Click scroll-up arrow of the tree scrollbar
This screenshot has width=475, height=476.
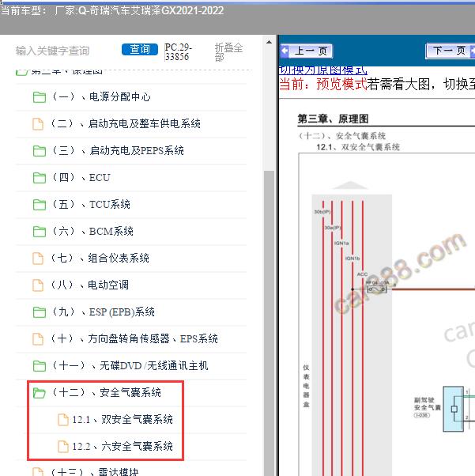(269, 42)
